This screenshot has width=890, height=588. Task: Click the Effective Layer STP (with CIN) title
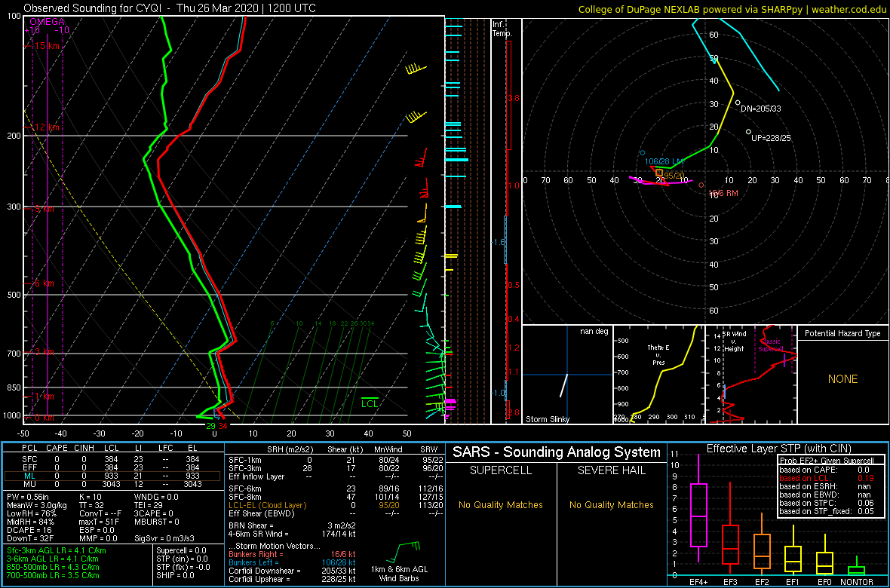click(778, 449)
